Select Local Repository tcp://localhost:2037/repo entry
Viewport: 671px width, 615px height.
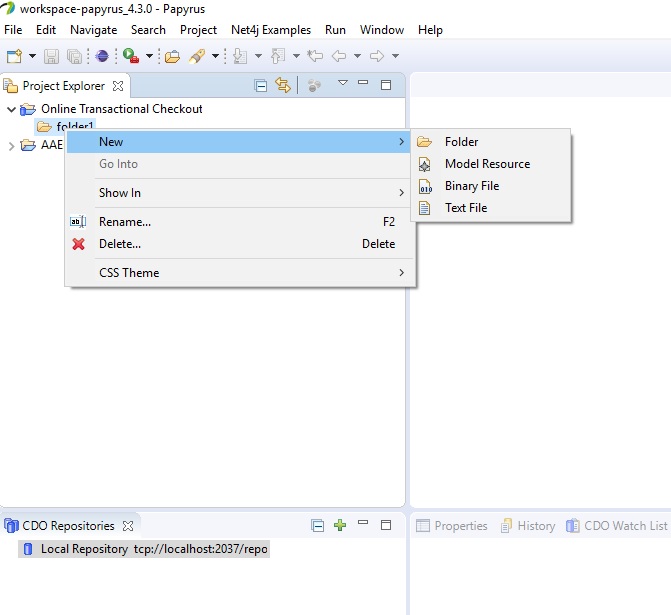[x=144, y=549]
